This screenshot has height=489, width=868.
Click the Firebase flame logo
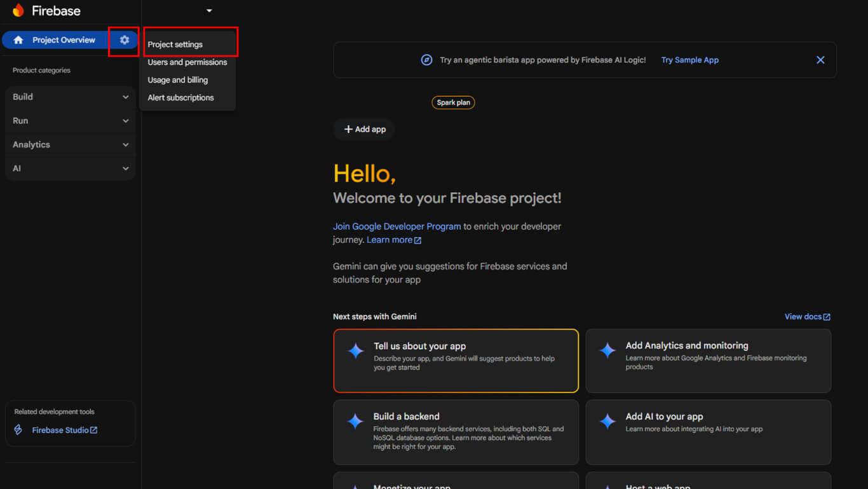(x=18, y=11)
